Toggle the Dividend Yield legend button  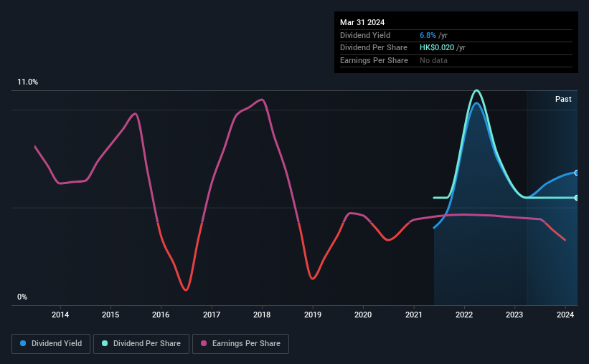[x=52, y=344]
